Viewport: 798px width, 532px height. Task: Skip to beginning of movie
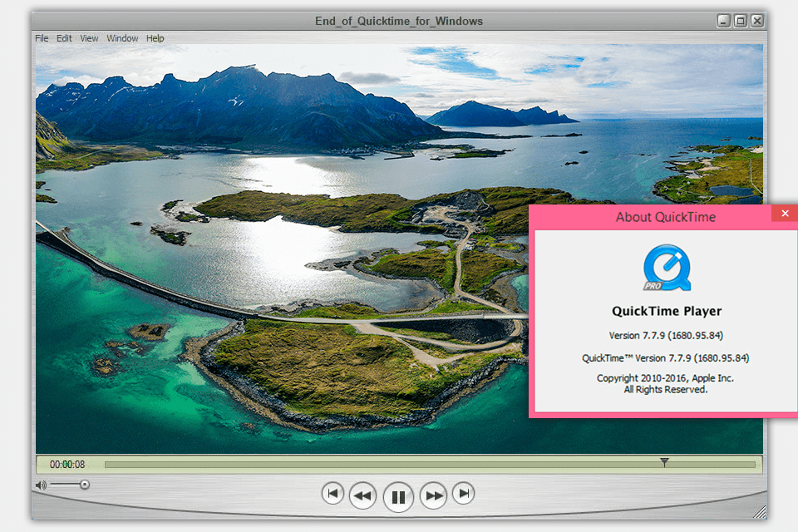[x=332, y=493]
